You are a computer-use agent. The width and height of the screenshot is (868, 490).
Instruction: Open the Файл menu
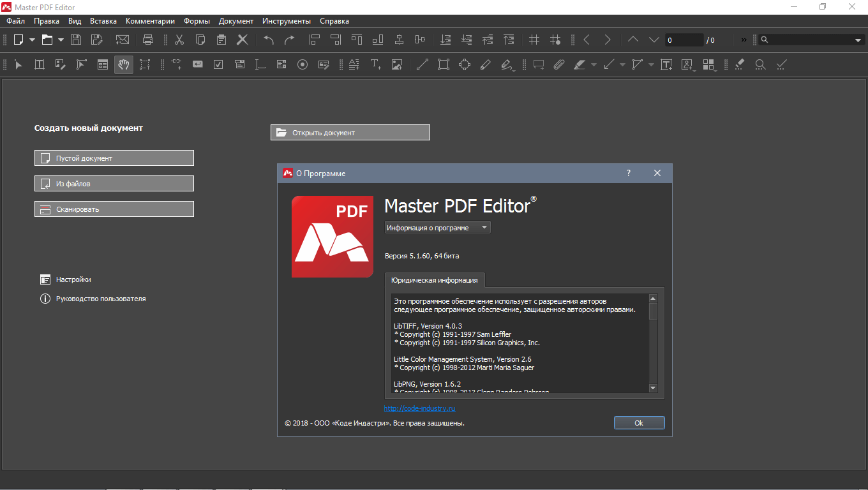[x=16, y=21]
